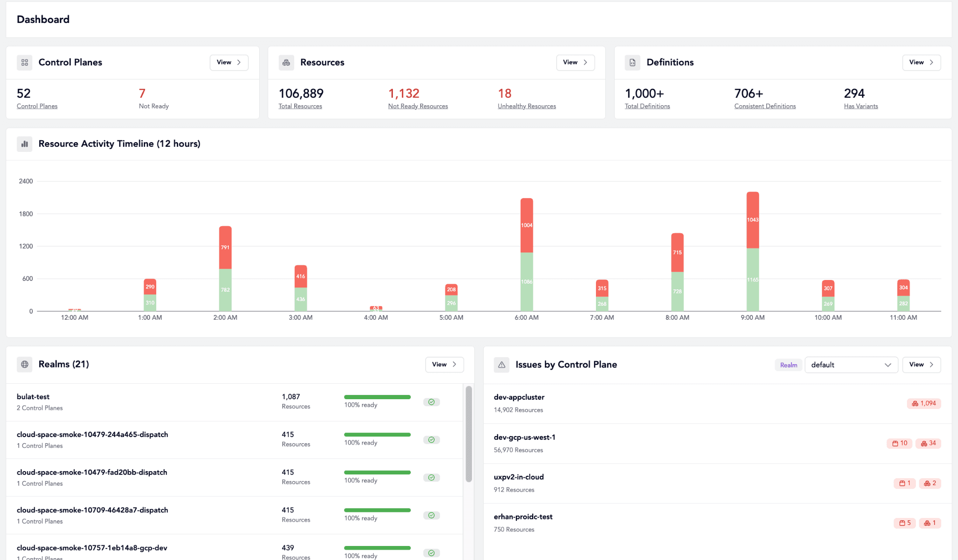Click the badge showing 5 for erhan-proidc-test
This screenshot has width=958, height=560.
905,523
